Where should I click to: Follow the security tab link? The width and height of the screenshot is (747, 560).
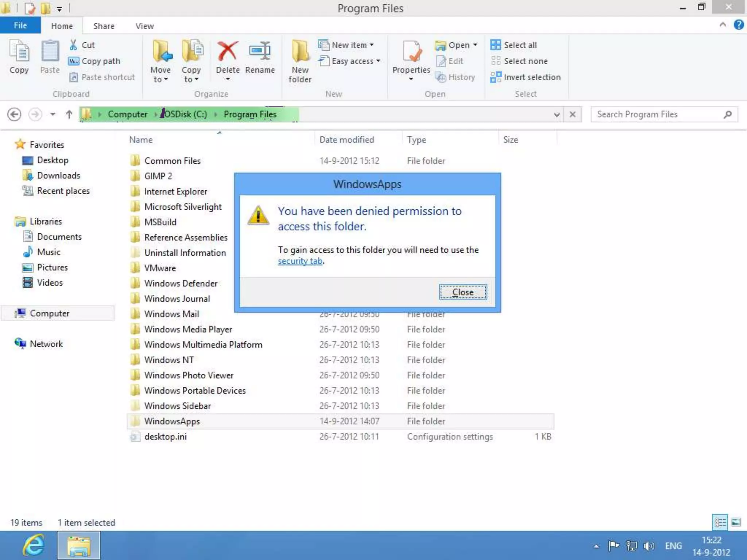300,261
